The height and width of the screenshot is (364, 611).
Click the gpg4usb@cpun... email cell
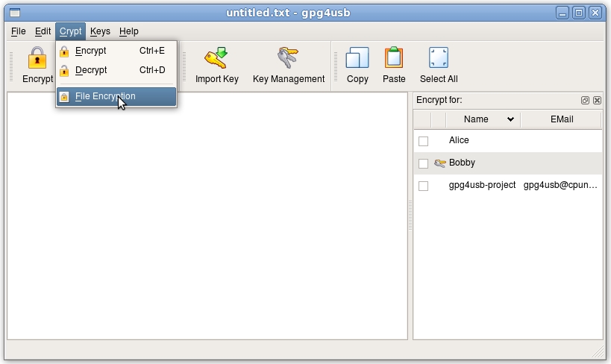pyautogui.click(x=560, y=185)
